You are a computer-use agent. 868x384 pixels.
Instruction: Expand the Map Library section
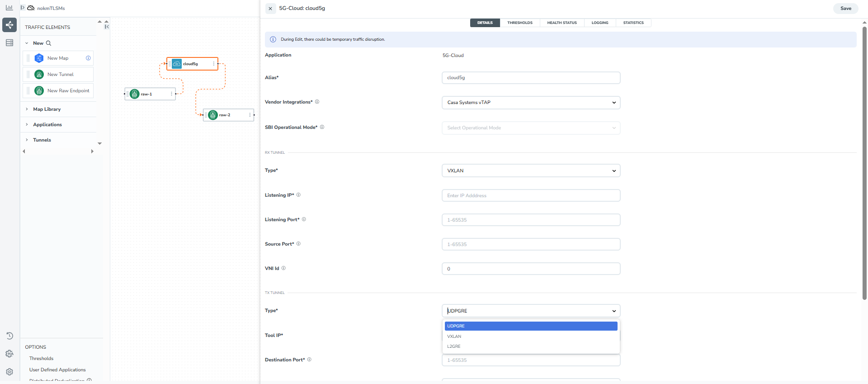pyautogui.click(x=47, y=109)
